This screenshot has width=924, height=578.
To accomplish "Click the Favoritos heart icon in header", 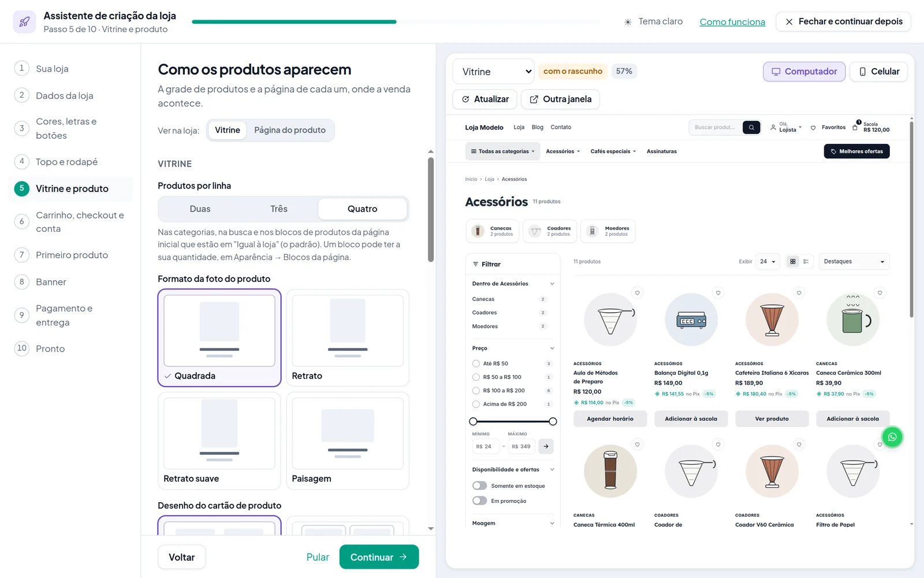I will 813,128.
